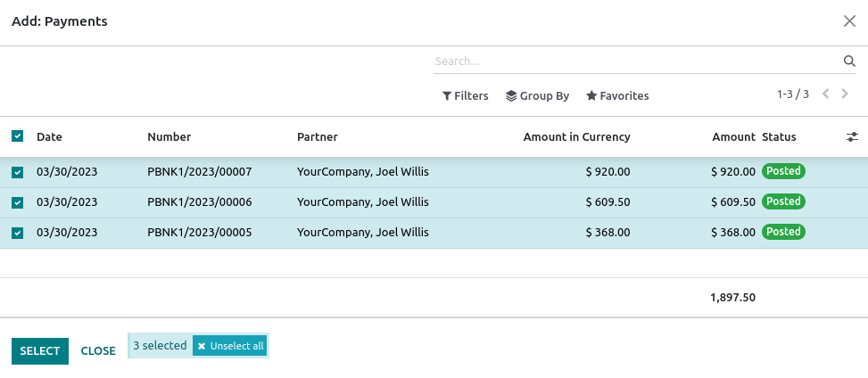Click the search magnifier icon

[849, 62]
